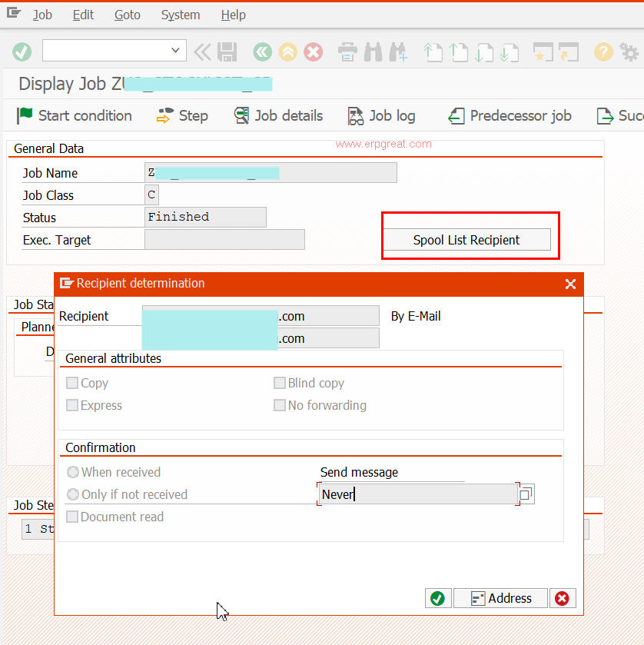This screenshot has width=644, height=645.
Task: Open the System menu
Action: (x=181, y=15)
